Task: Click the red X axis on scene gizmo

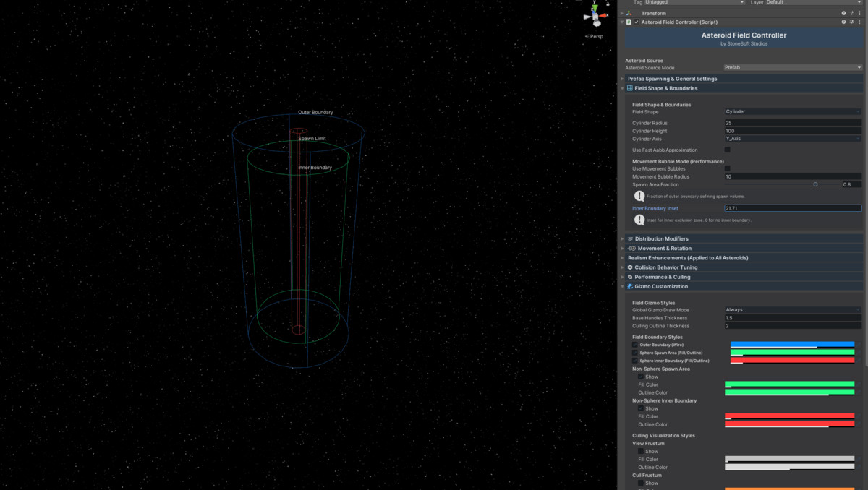Action: (x=604, y=15)
